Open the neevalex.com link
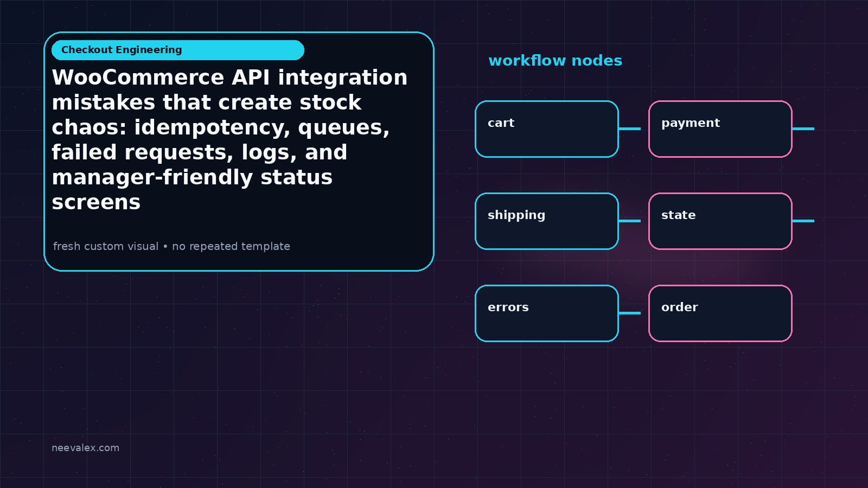868x488 pixels. click(x=85, y=448)
